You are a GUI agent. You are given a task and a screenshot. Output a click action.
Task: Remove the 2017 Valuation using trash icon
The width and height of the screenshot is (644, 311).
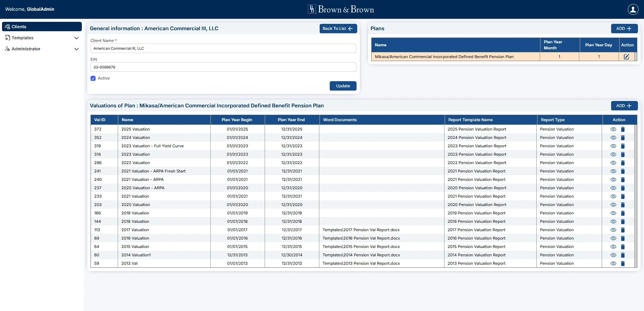tap(623, 230)
